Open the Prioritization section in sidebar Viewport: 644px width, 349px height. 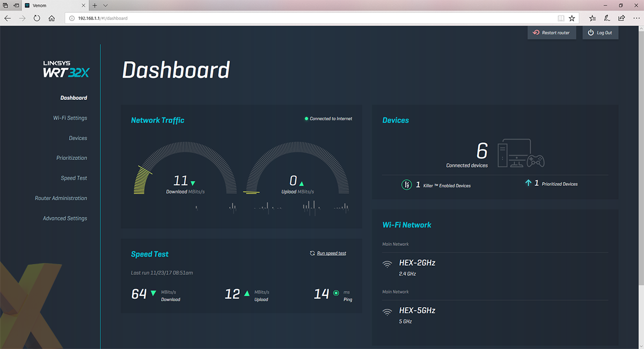tap(71, 157)
